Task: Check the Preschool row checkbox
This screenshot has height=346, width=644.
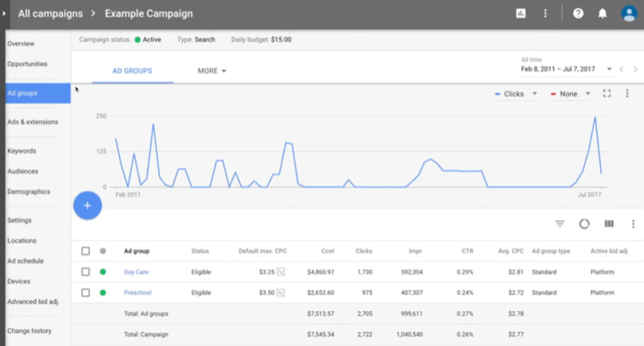Action: click(x=85, y=292)
